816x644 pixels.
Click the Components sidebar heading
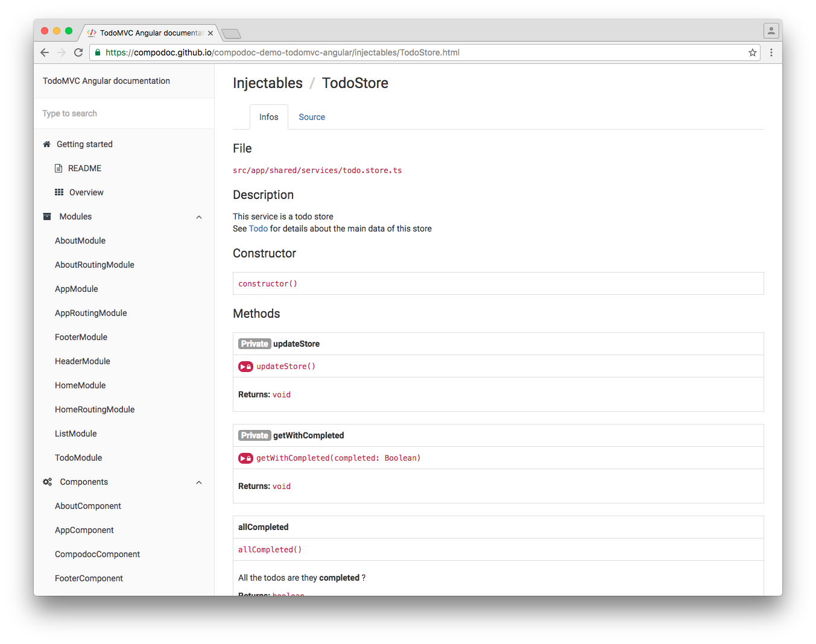pyautogui.click(x=84, y=482)
